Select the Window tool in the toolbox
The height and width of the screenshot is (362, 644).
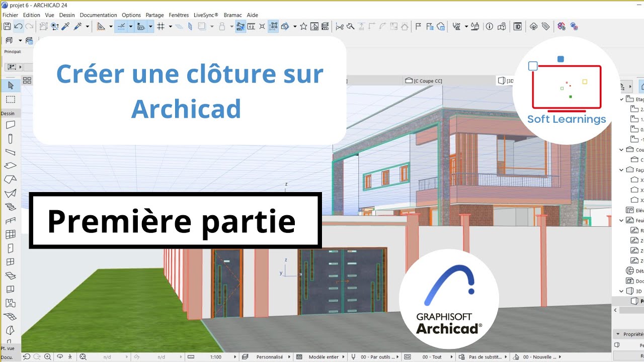click(x=11, y=261)
